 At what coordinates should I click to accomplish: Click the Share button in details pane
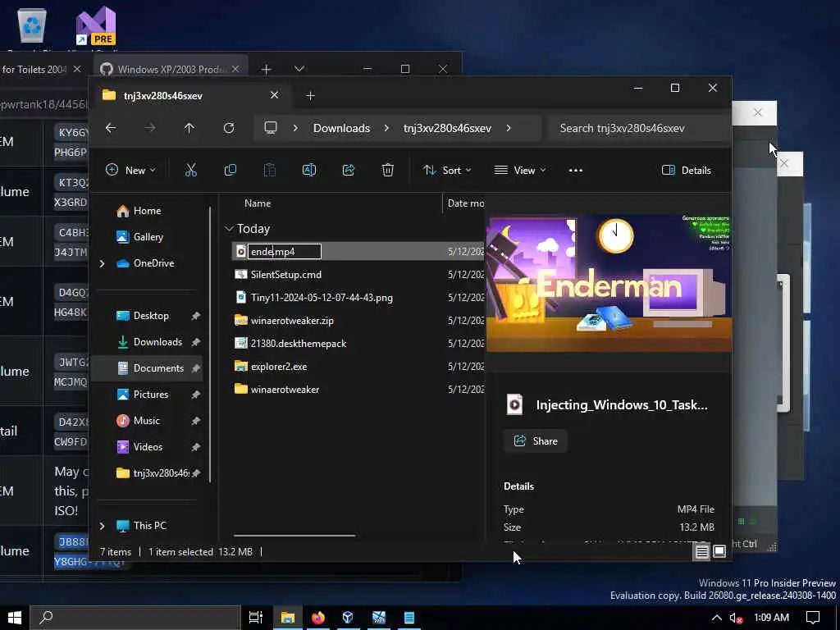coord(535,441)
